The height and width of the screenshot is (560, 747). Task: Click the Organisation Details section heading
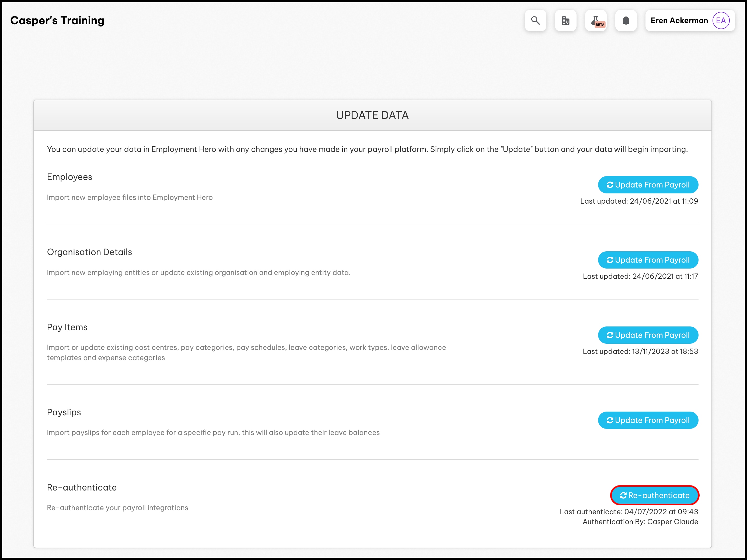89,252
